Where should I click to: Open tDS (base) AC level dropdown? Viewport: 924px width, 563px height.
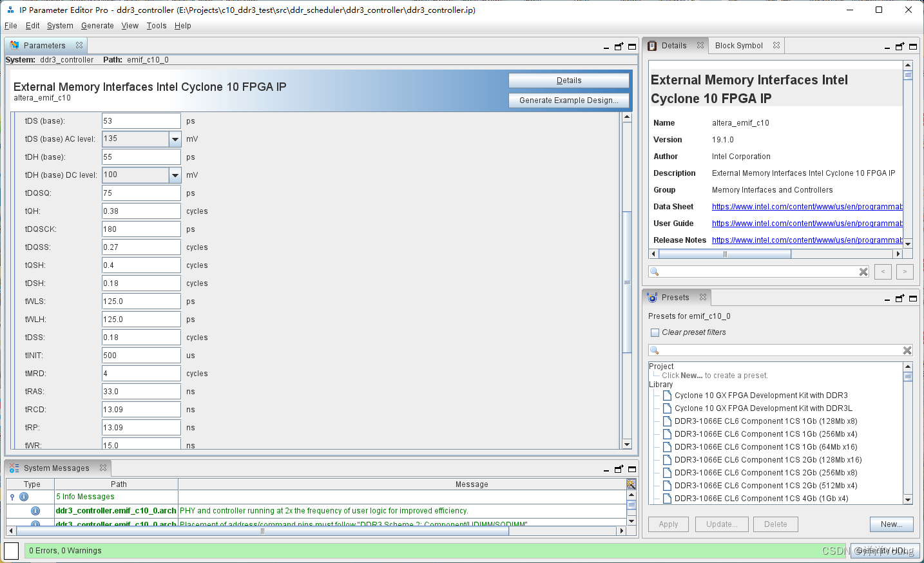click(175, 139)
